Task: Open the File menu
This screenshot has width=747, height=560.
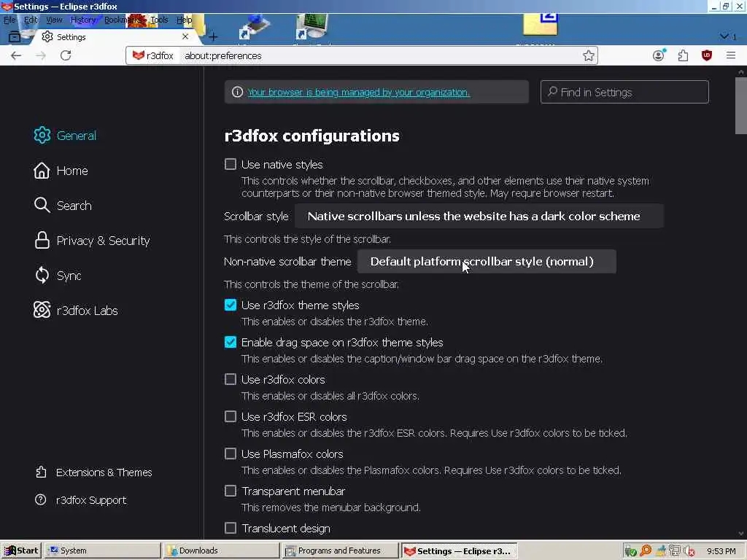Action: click(x=9, y=20)
